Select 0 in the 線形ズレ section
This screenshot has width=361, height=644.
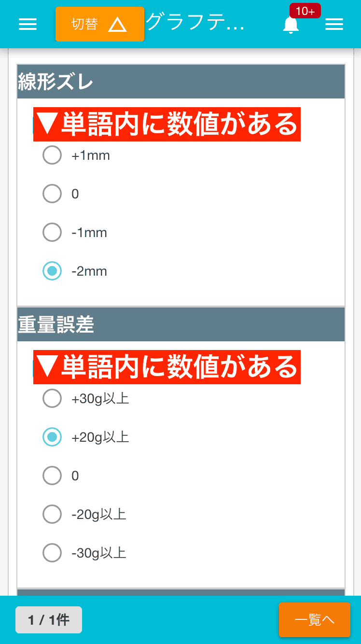tap(52, 194)
